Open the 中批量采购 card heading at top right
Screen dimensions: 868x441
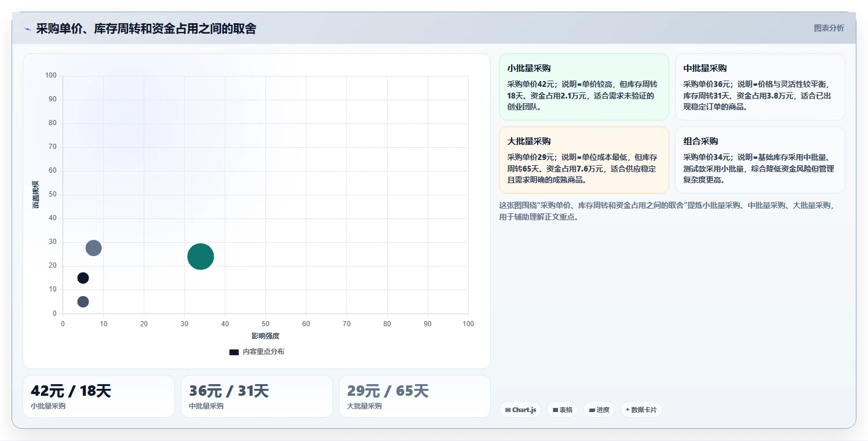705,68
